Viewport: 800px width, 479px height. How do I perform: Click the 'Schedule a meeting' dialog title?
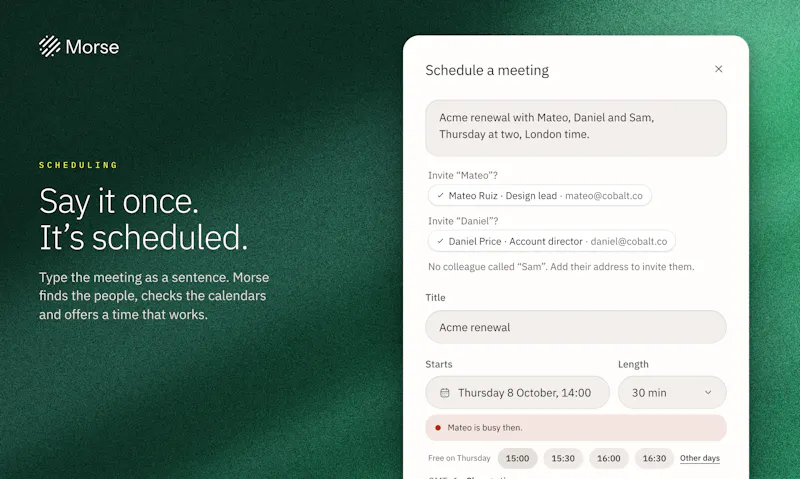[487, 70]
